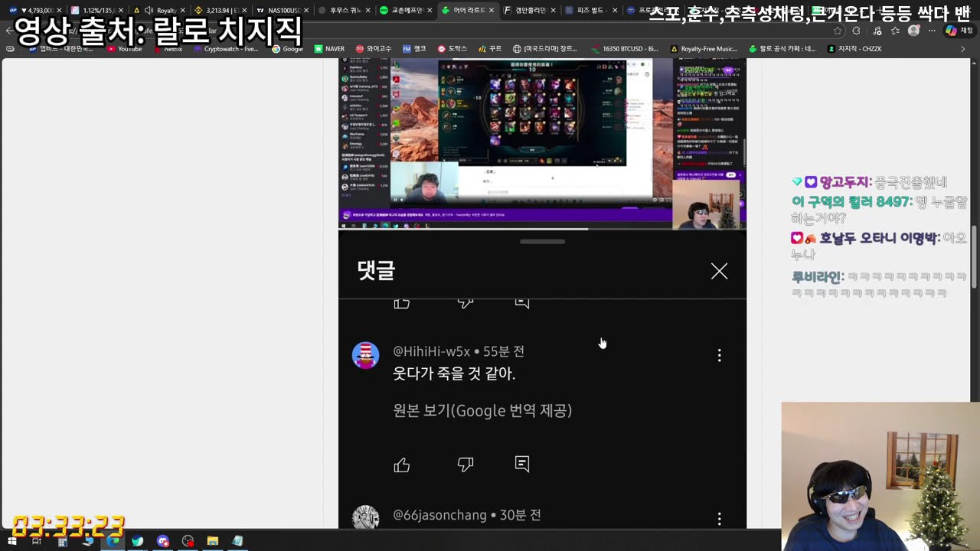
Task: Grab the comments panel drag handle
Action: tap(542, 242)
